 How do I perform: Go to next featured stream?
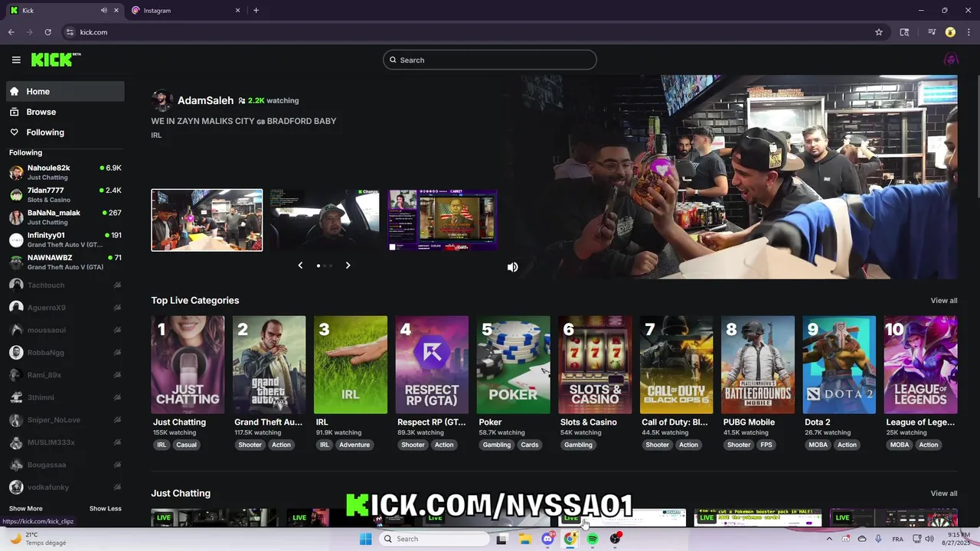click(348, 266)
